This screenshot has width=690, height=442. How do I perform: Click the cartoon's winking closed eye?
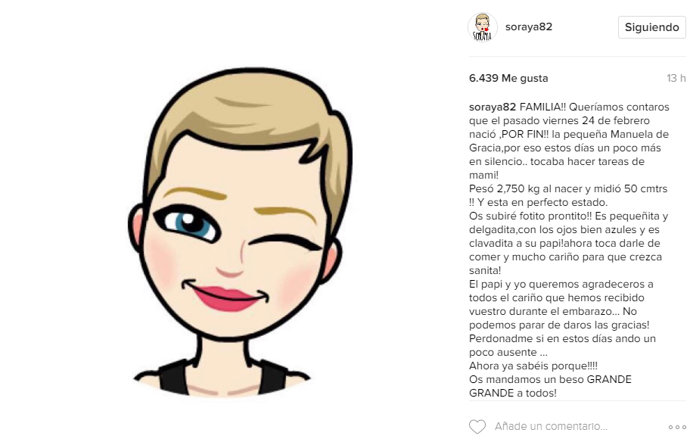click(x=286, y=242)
